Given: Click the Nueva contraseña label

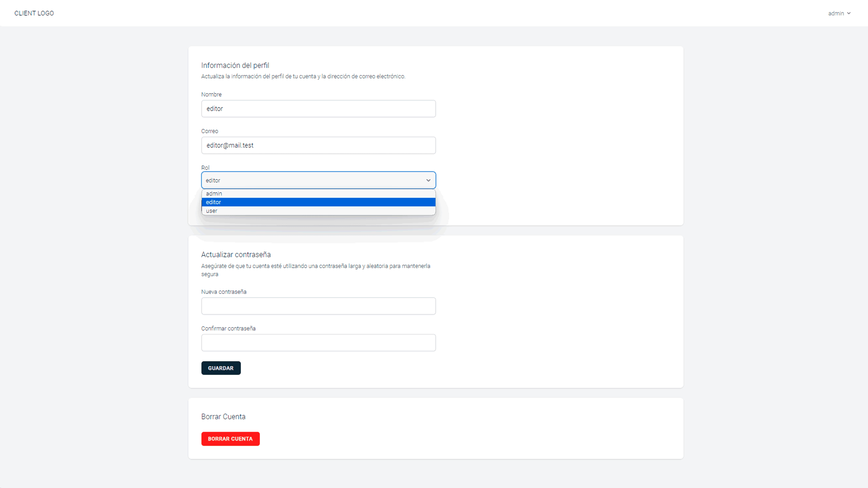Looking at the screenshot, I should (224, 292).
